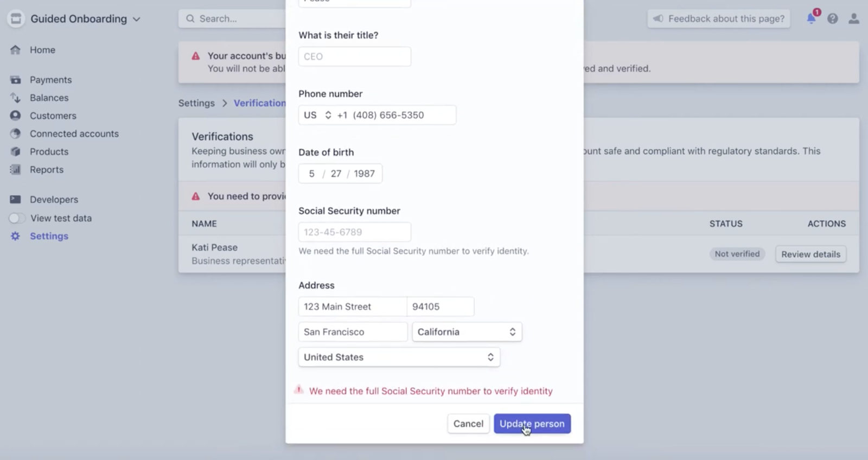Open the Products menu item
This screenshot has height=460, width=868.
[x=49, y=151]
